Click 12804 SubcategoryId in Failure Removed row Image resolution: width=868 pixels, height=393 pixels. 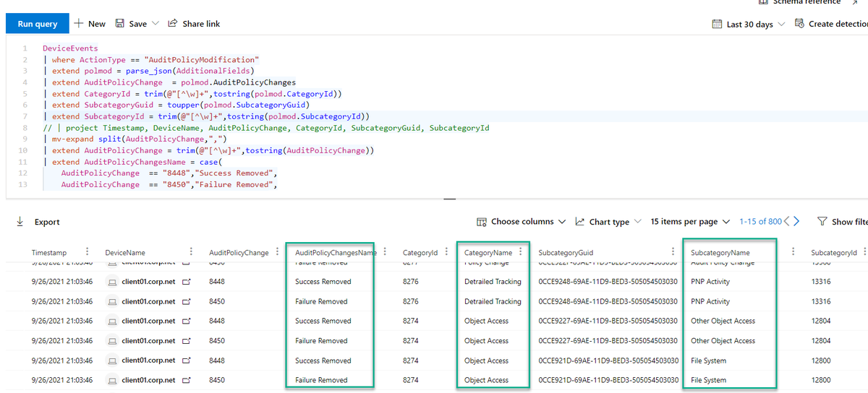tap(821, 340)
